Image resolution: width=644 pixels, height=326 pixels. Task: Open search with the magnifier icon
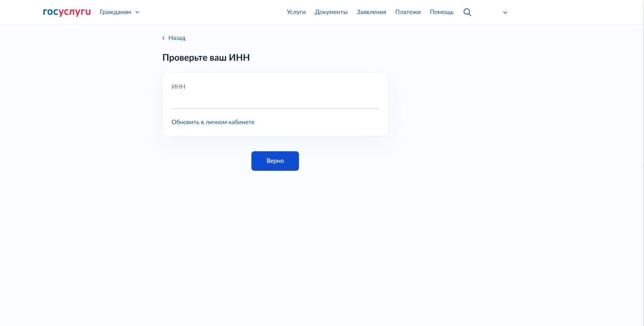tap(467, 12)
